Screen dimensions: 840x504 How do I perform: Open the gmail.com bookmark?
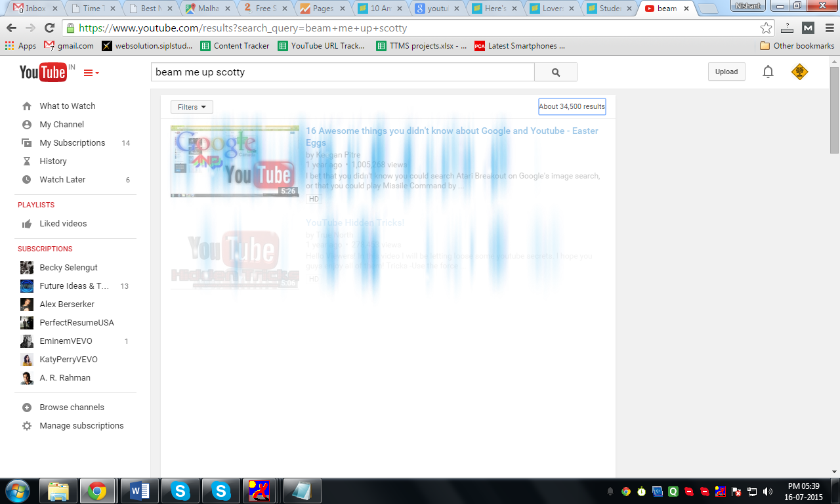(69, 46)
